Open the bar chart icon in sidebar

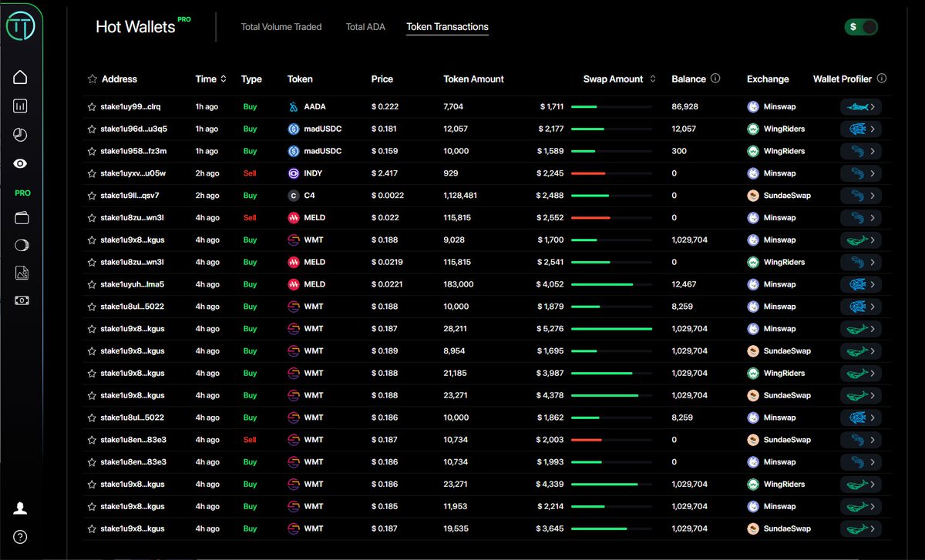[x=21, y=106]
